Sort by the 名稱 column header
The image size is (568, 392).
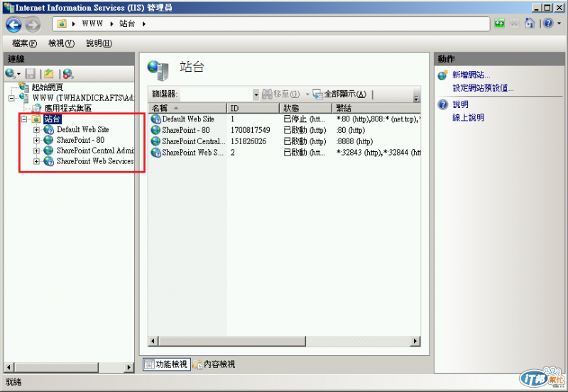187,108
